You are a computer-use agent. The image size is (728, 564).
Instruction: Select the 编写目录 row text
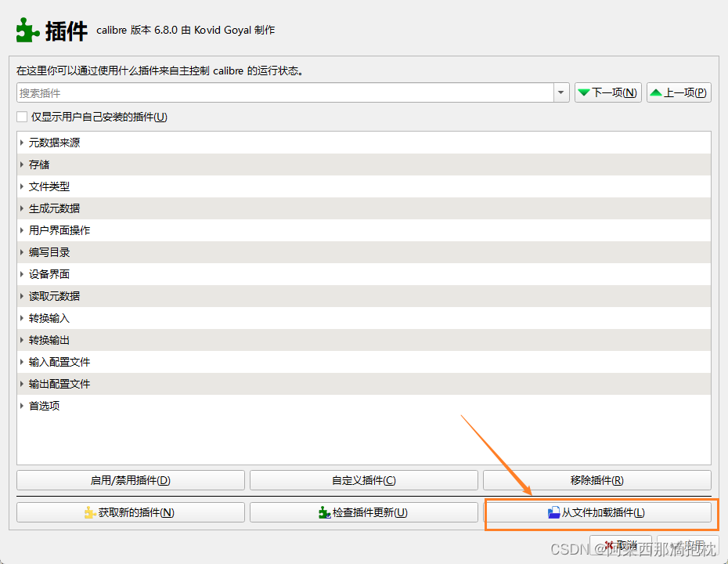pyautogui.click(x=49, y=252)
